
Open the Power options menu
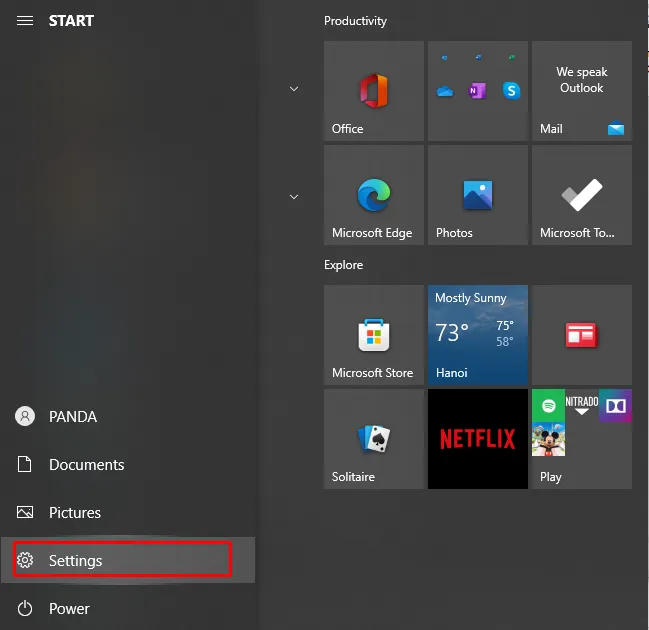(127, 608)
